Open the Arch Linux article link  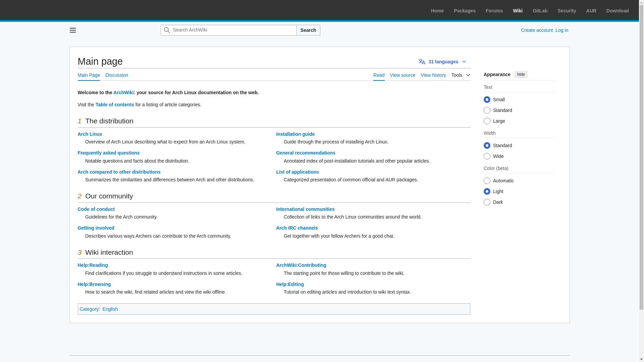(90, 134)
